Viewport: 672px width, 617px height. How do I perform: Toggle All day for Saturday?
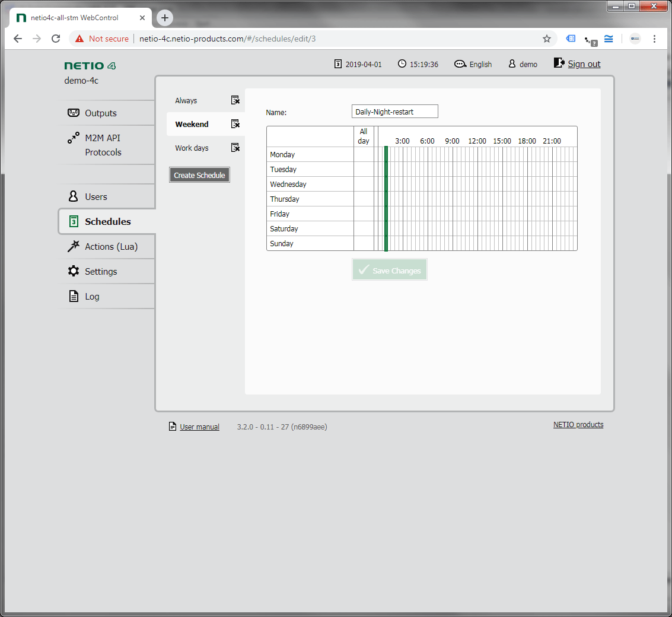[x=364, y=228]
